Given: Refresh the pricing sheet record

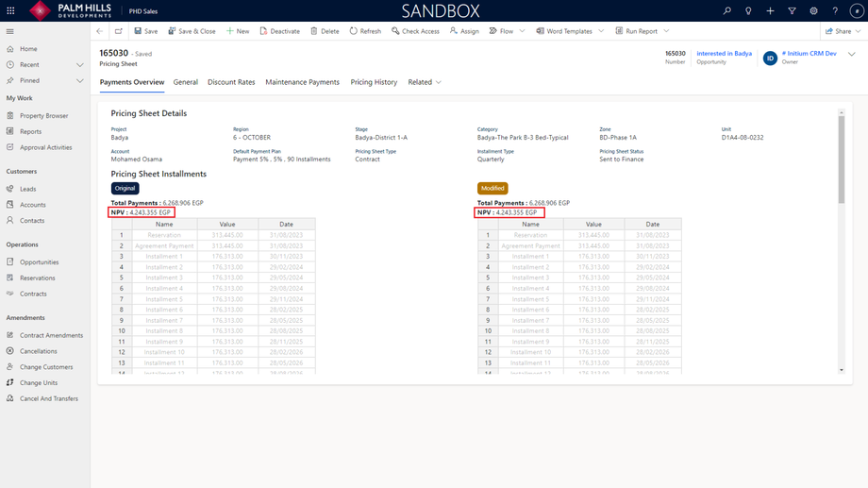Looking at the screenshot, I should pyautogui.click(x=365, y=31).
